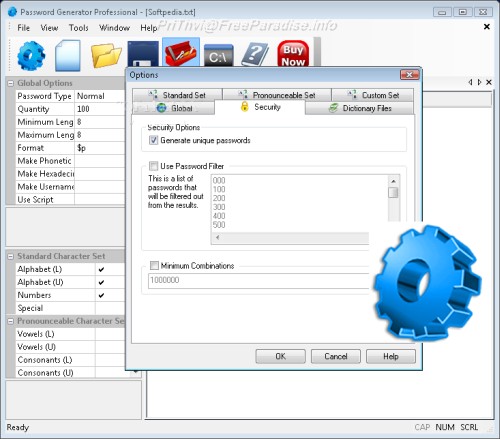Click the OK button

(x=280, y=356)
